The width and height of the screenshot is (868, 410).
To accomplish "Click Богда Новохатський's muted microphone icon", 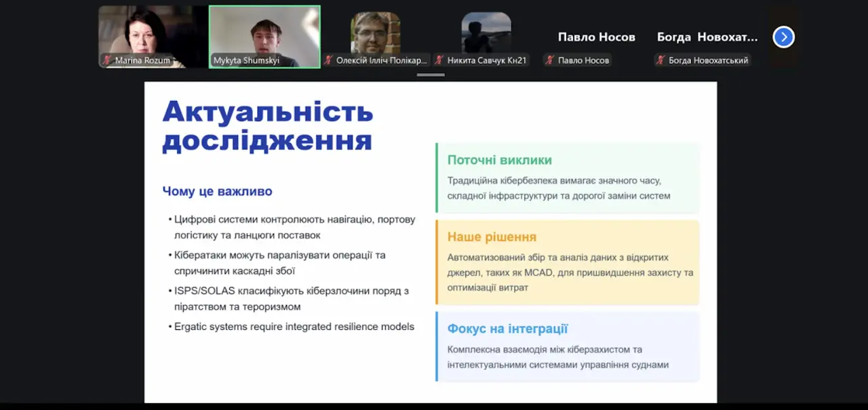I will pyautogui.click(x=661, y=60).
